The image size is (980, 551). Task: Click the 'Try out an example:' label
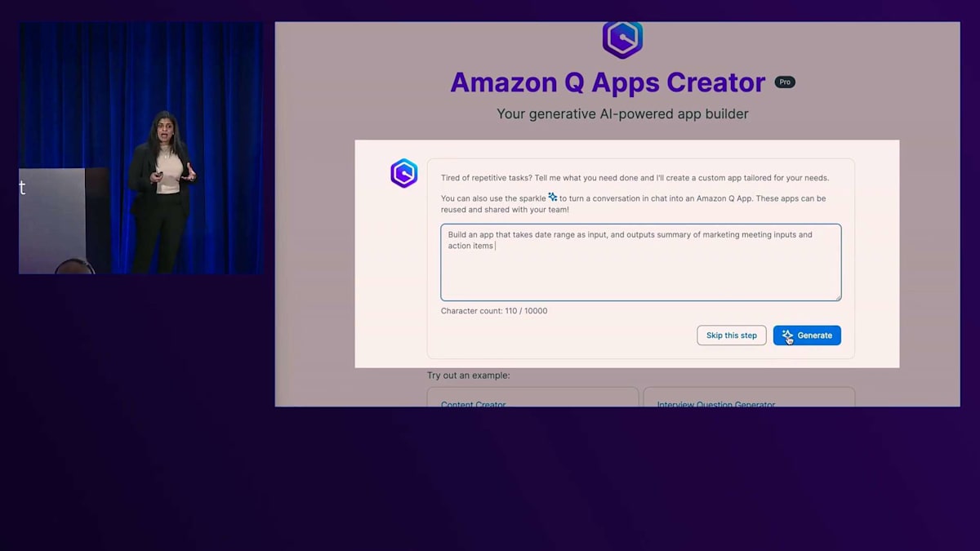tap(469, 375)
